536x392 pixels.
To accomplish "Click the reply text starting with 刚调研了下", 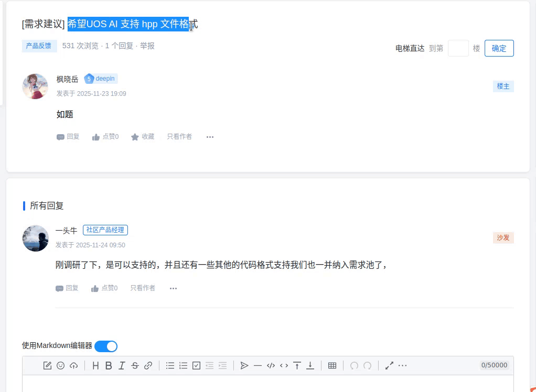I will [x=221, y=265].
